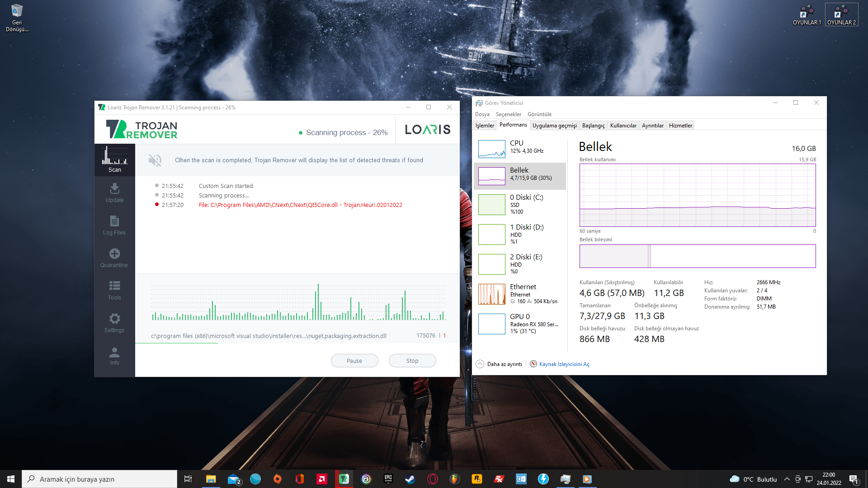The height and width of the screenshot is (488, 868).
Task: Open the Info section
Action: coord(114,356)
